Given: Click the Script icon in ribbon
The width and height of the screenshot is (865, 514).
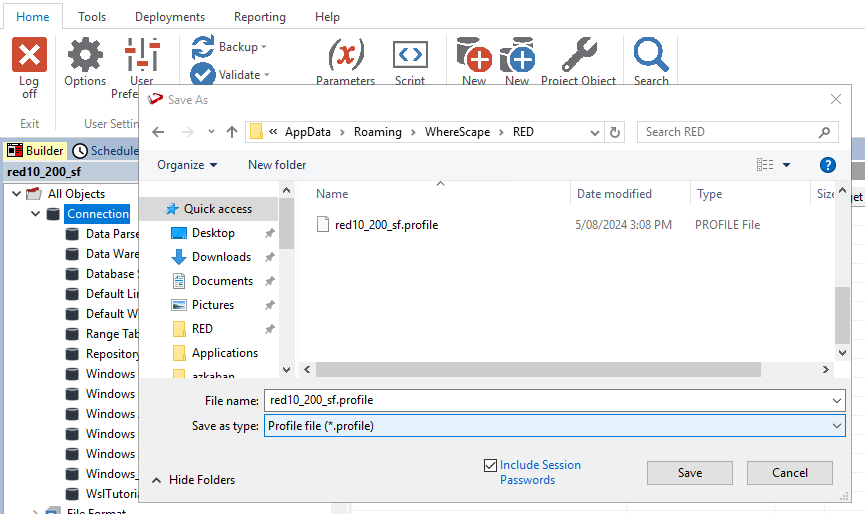Looking at the screenshot, I should click(410, 55).
